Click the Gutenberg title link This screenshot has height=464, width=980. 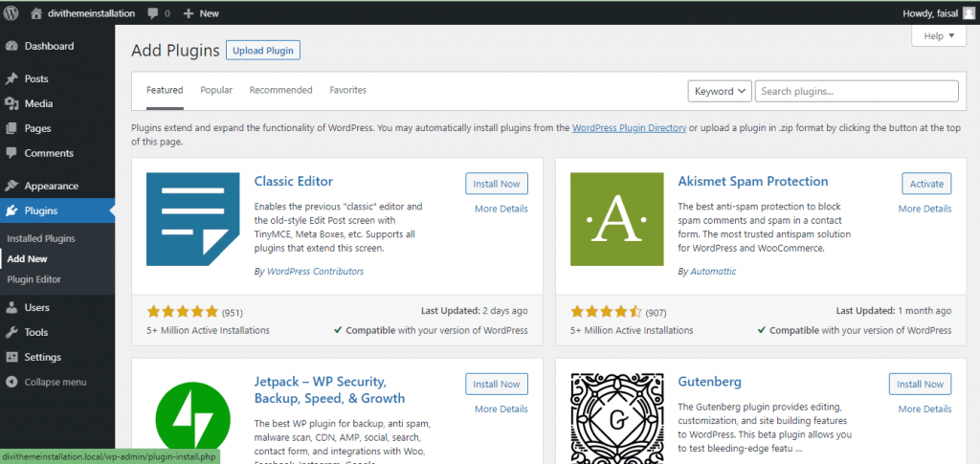coord(709,382)
